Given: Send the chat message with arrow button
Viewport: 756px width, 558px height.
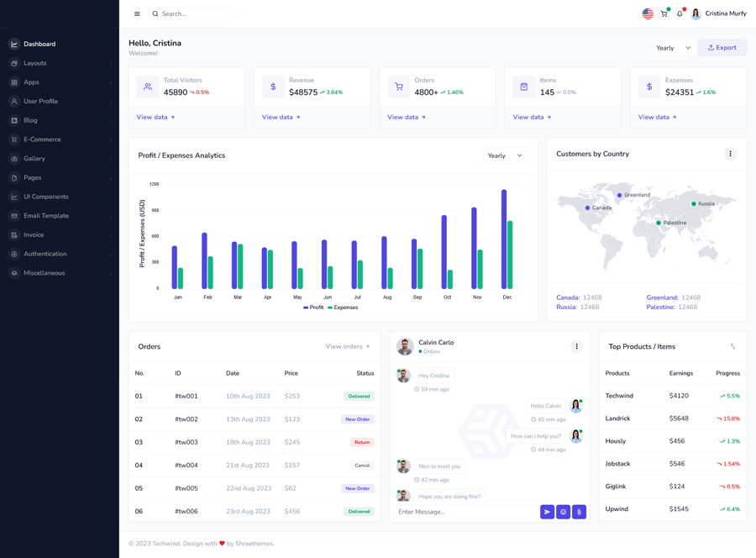Looking at the screenshot, I should click(547, 512).
